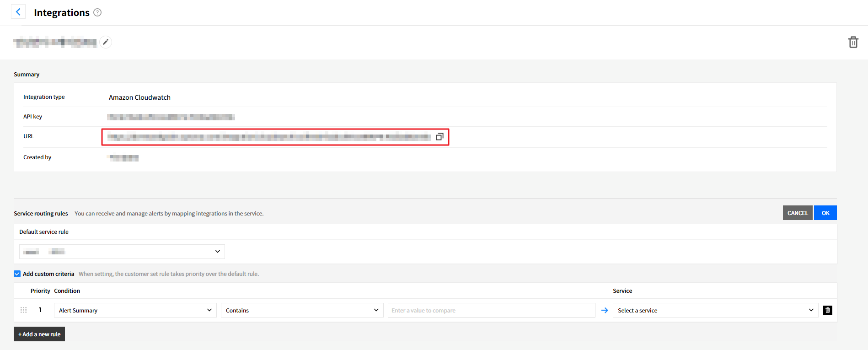Viewport: 868px width, 350px height.
Task: Open the Select a service dropdown
Action: click(715, 310)
